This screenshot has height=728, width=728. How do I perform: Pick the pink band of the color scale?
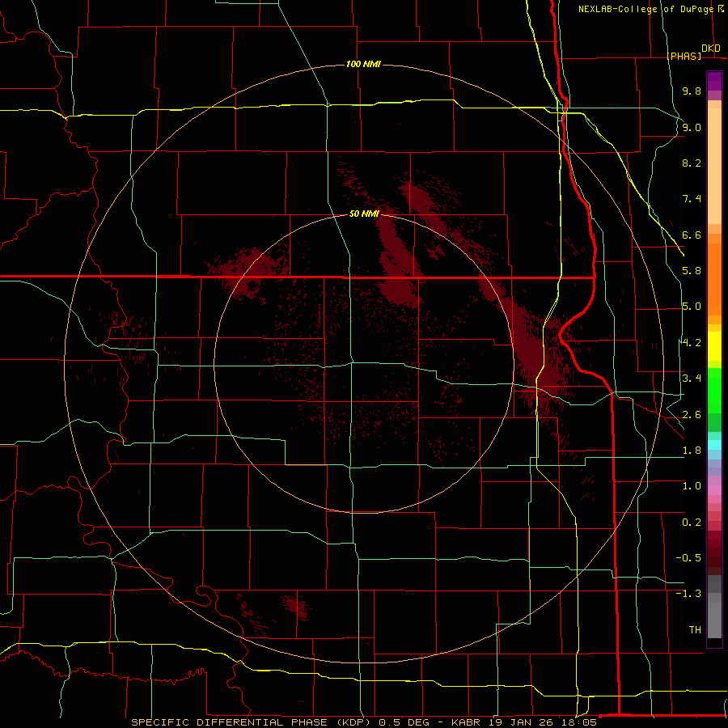pos(714,490)
